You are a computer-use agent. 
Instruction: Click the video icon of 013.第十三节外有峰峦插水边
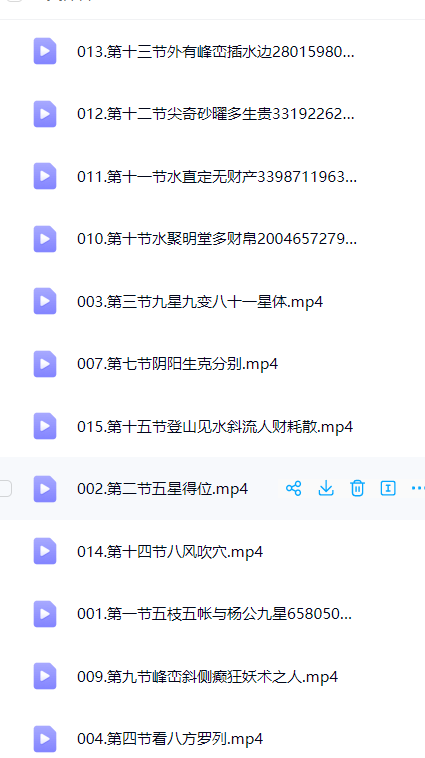[45, 51]
